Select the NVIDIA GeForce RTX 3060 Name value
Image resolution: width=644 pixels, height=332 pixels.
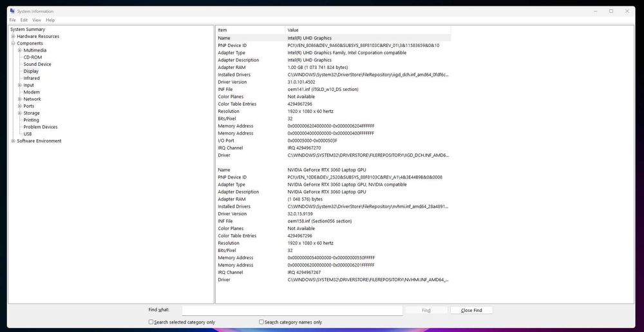pyautogui.click(x=327, y=170)
